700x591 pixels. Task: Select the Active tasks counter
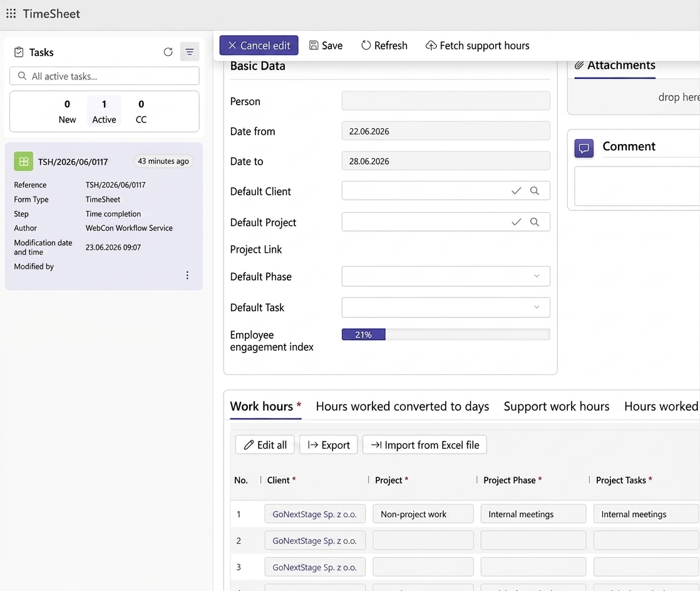(104, 111)
